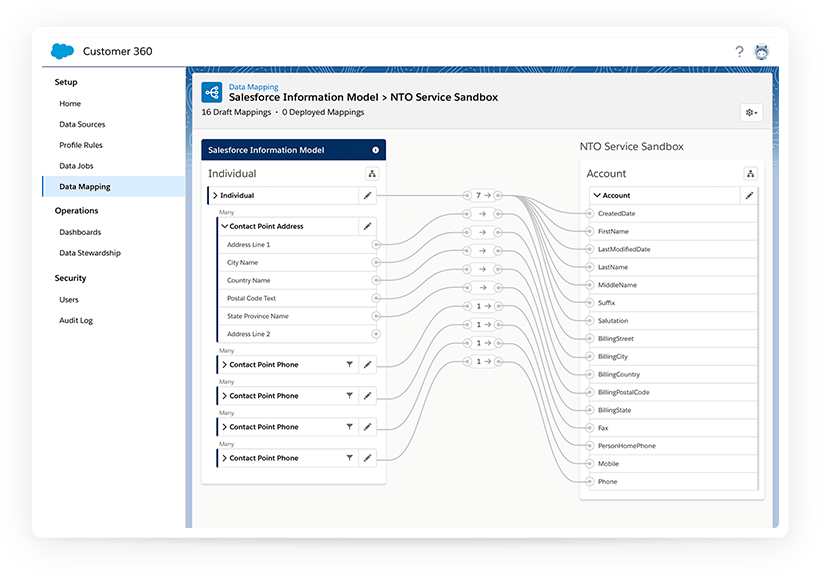Collapse the Account object chevron
Image resolution: width=820 pixels, height=574 pixels.
point(597,196)
